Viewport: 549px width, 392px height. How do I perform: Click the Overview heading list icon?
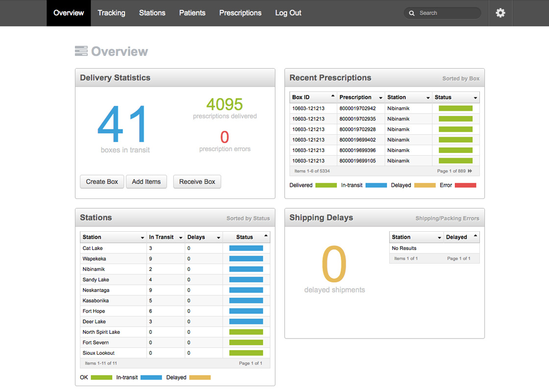pos(81,51)
